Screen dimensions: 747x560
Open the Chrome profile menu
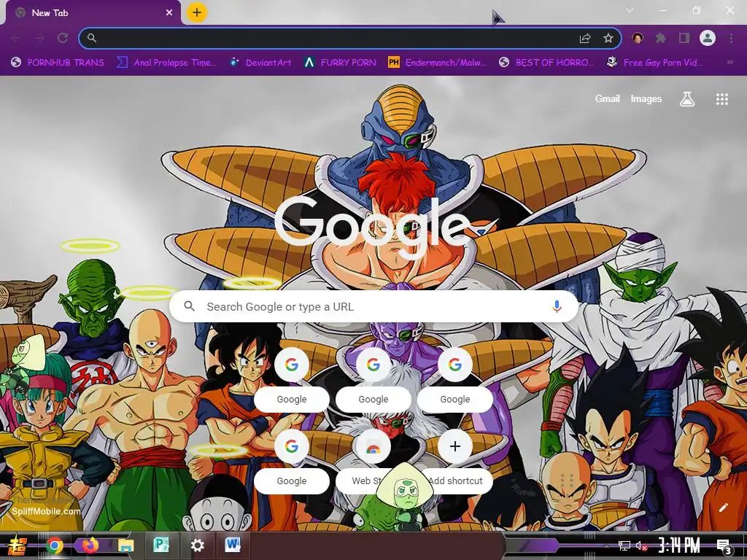(708, 38)
